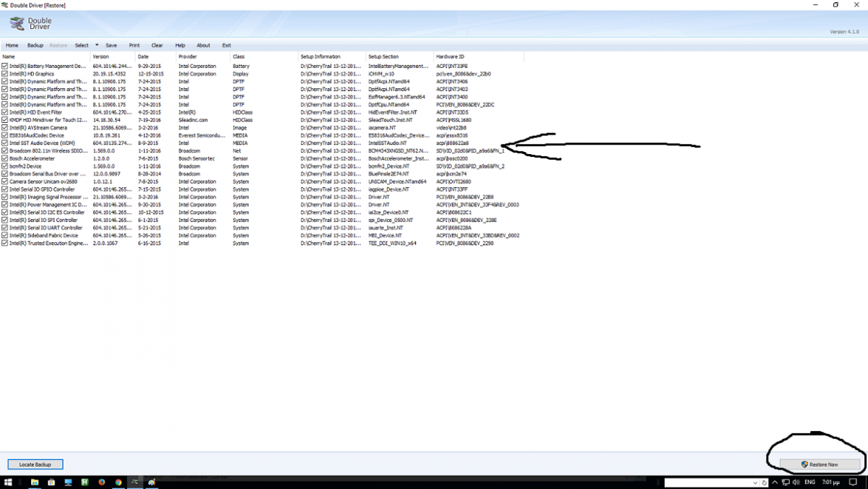Image resolution: width=868 pixels, height=489 pixels.
Task: Open the Help menu
Action: tap(180, 45)
